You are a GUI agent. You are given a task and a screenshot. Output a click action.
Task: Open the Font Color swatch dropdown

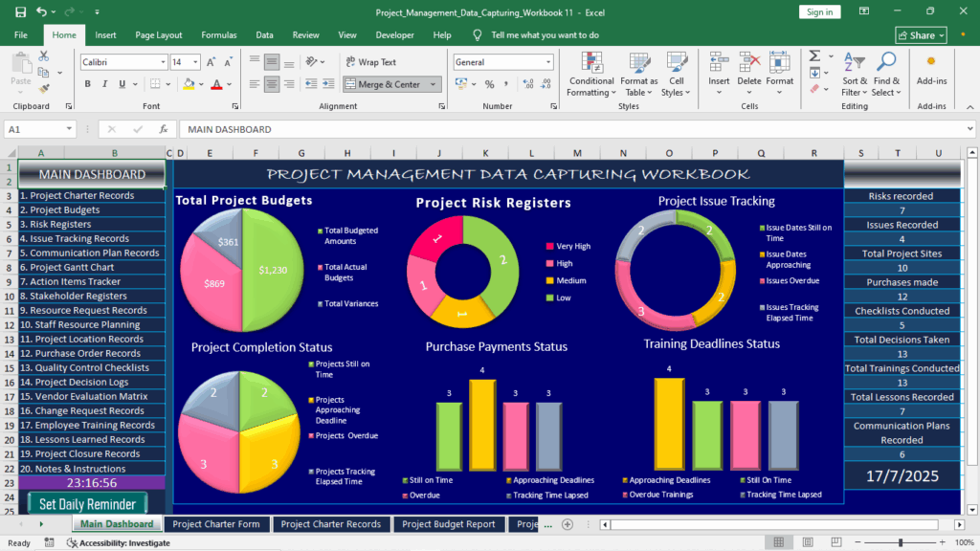point(229,84)
